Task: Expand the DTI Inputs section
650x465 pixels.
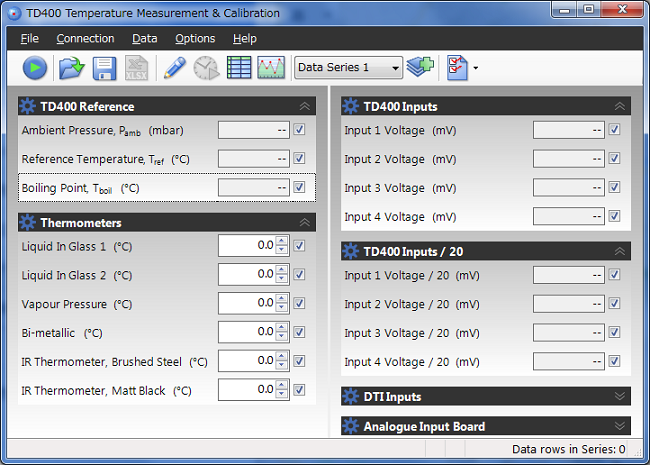Action: click(620, 397)
